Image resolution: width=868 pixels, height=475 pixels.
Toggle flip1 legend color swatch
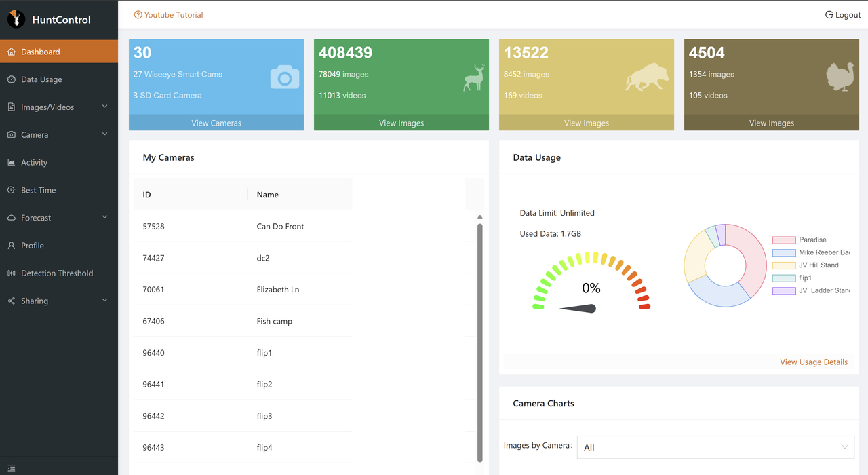784,278
